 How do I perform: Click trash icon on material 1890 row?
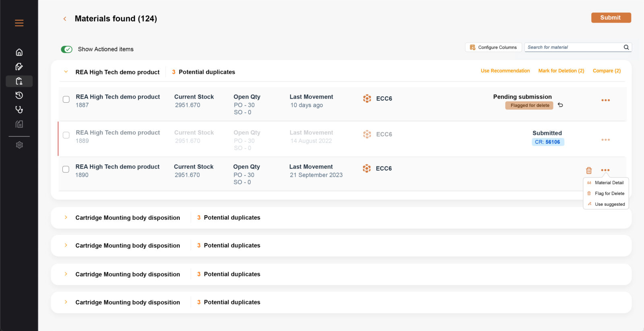click(589, 170)
